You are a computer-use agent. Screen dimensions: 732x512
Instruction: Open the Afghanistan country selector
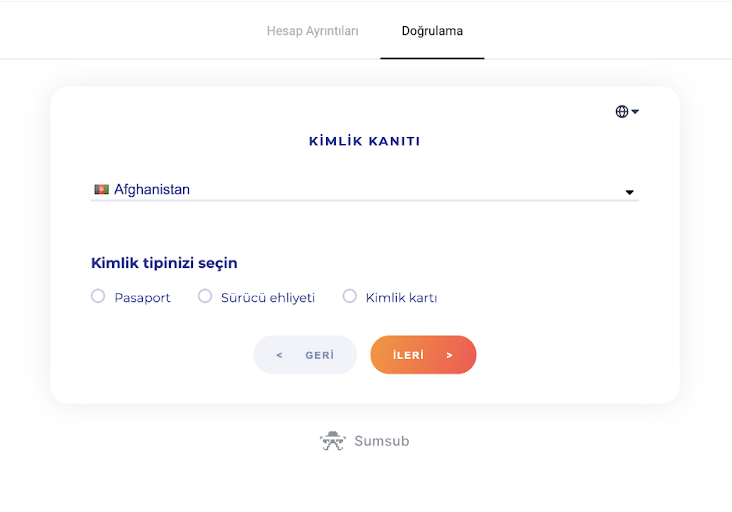365,190
